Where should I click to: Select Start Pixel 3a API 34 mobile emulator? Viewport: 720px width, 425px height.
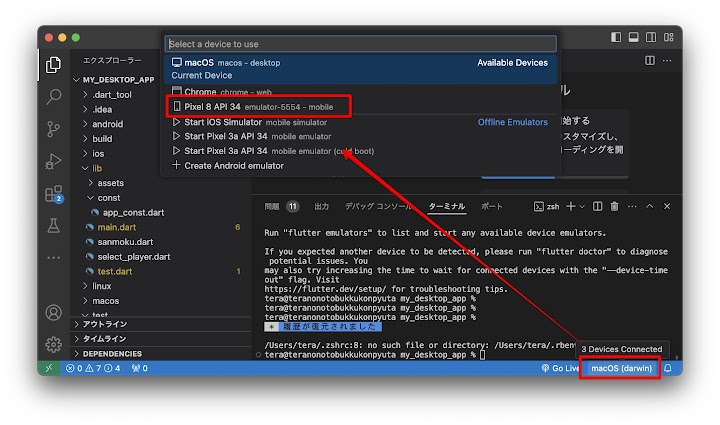(361, 136)
